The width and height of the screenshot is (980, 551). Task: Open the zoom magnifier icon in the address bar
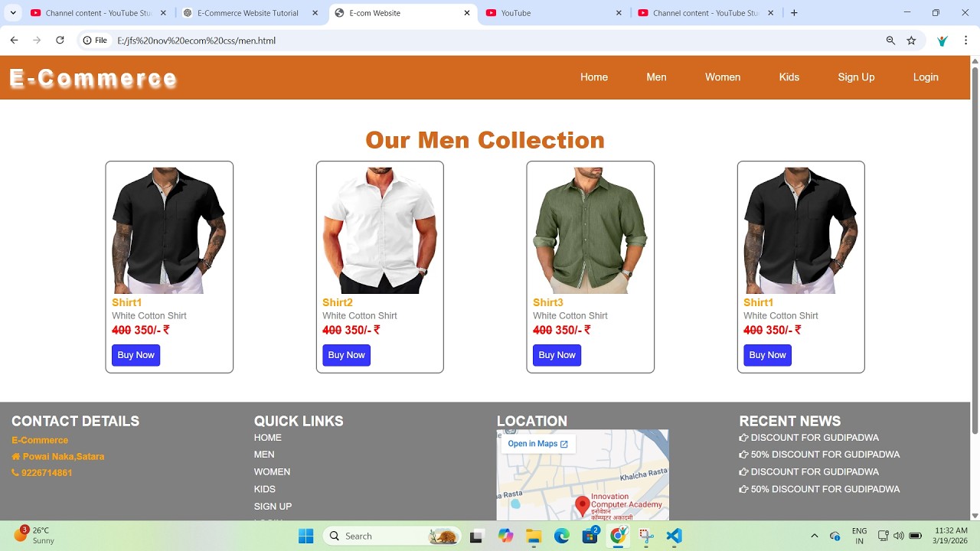(x=890, y=41)
